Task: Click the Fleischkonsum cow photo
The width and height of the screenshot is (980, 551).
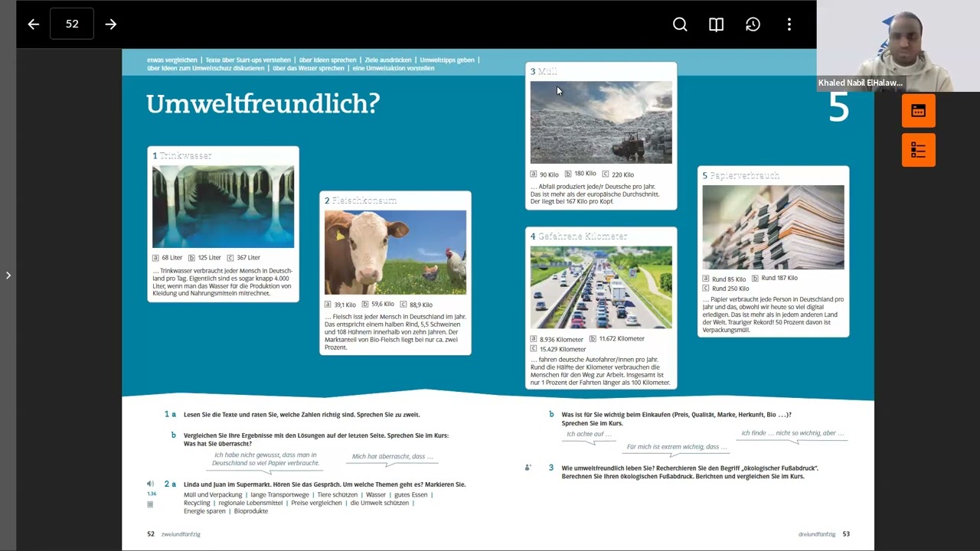Action: click(395, 253)
